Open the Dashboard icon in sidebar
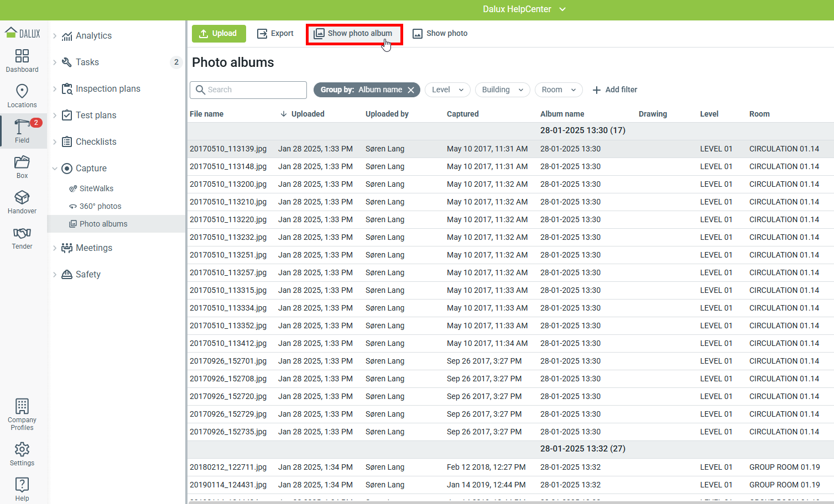The image size is (834, 504). tap(22, 56)
